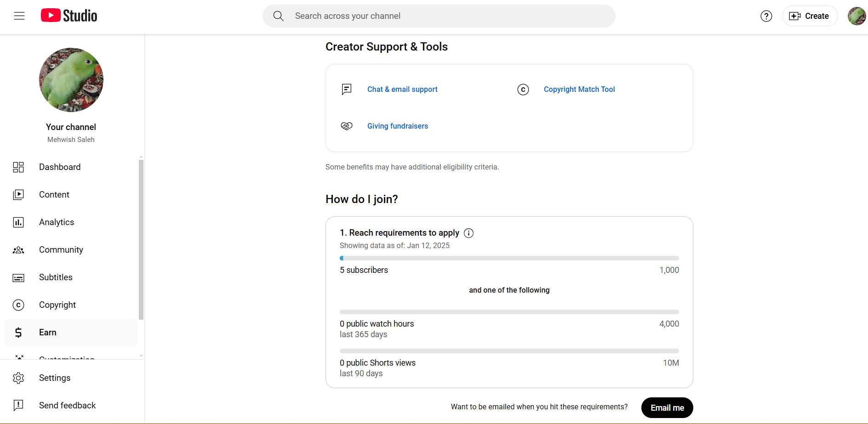The width and height of the screenshot is (868, 424).
Task: Go to the Community section
Action: point(61,250)
